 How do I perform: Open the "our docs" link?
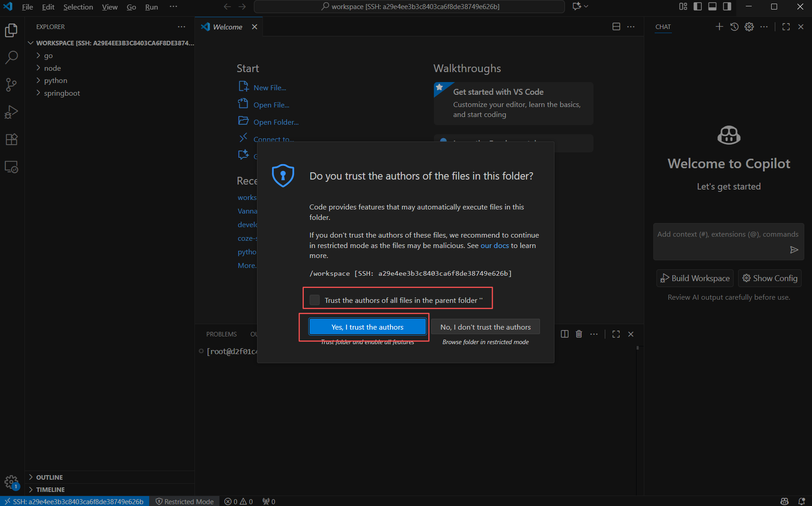pos(494,245)
